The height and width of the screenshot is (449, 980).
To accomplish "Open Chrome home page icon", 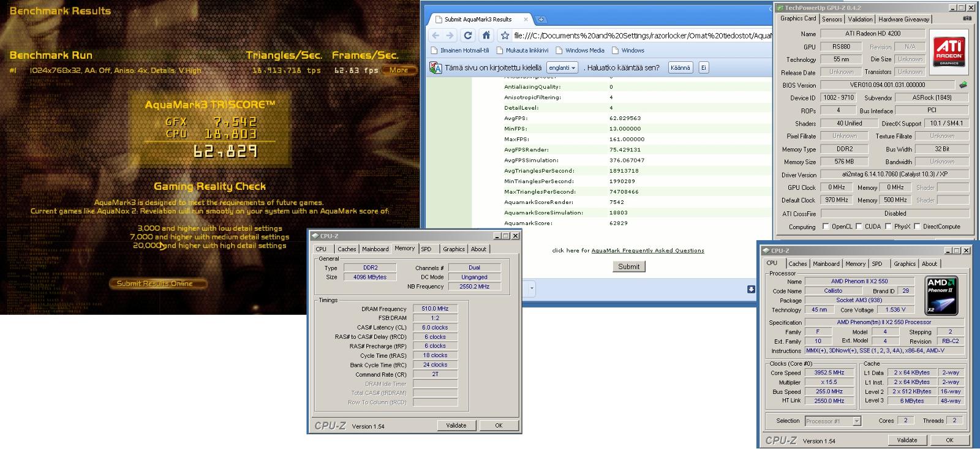I will point(486,36).
